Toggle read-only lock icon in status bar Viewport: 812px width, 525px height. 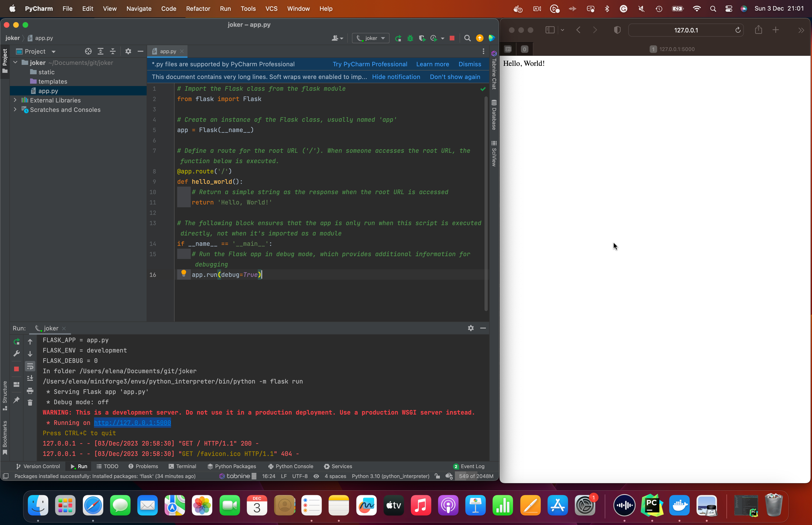click(x=437, y=476)
